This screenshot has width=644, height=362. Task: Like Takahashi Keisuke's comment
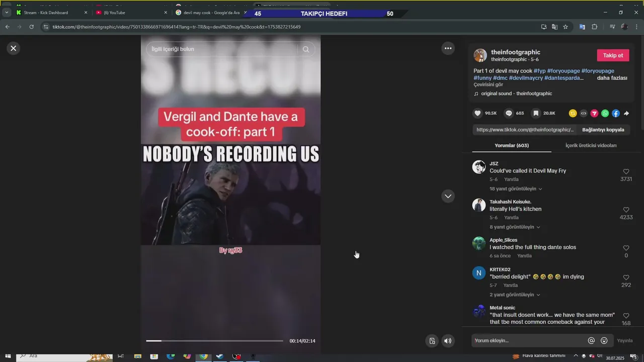pyautogui.click(x=626, y=210)
